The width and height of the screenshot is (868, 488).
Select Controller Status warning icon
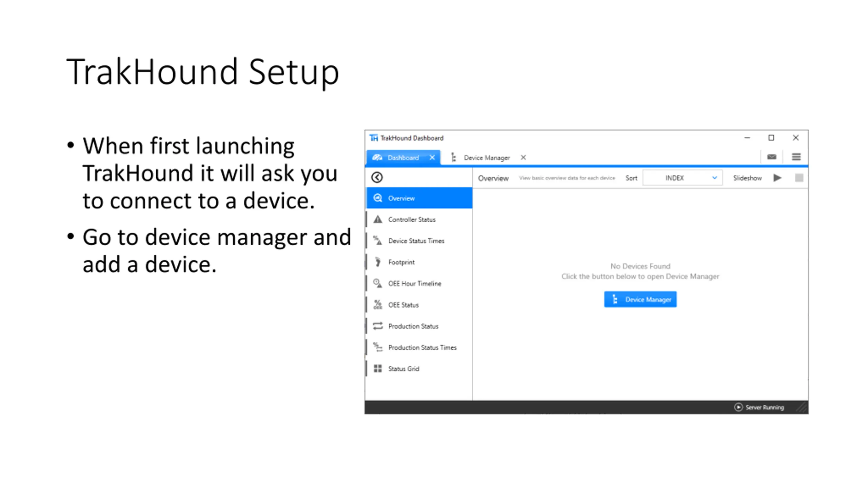[x=378, y=219]
